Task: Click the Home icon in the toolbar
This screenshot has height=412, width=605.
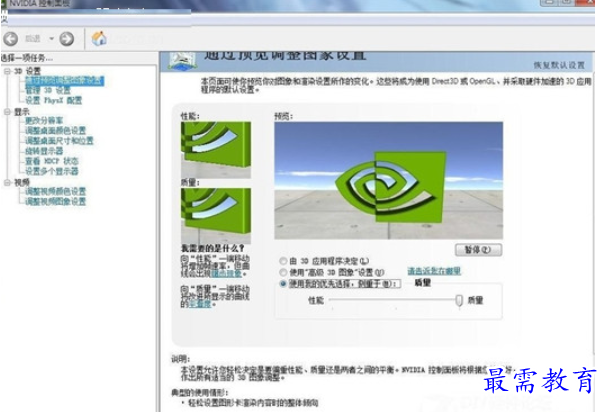Action: click(99, 38)
